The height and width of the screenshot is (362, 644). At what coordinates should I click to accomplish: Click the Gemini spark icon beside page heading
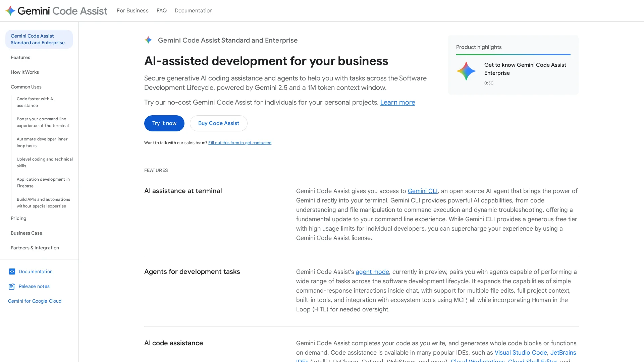pyautogui.click(x=148, y=40)
